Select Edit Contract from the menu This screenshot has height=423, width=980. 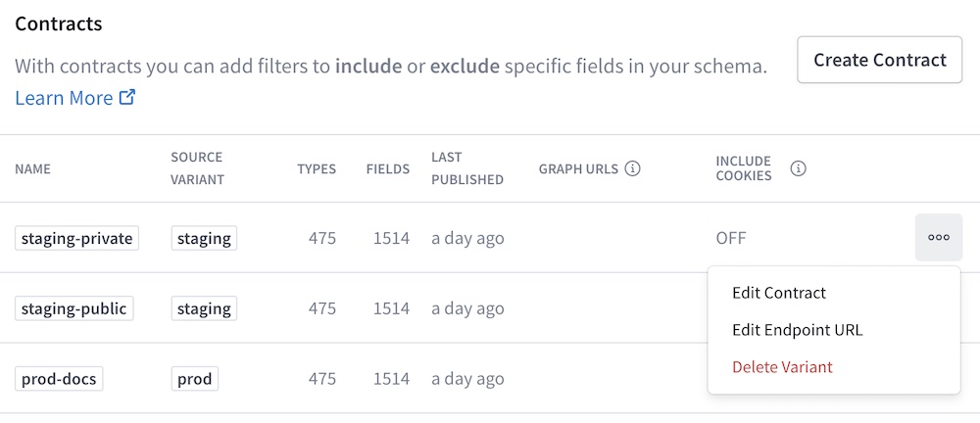point(779,293)
